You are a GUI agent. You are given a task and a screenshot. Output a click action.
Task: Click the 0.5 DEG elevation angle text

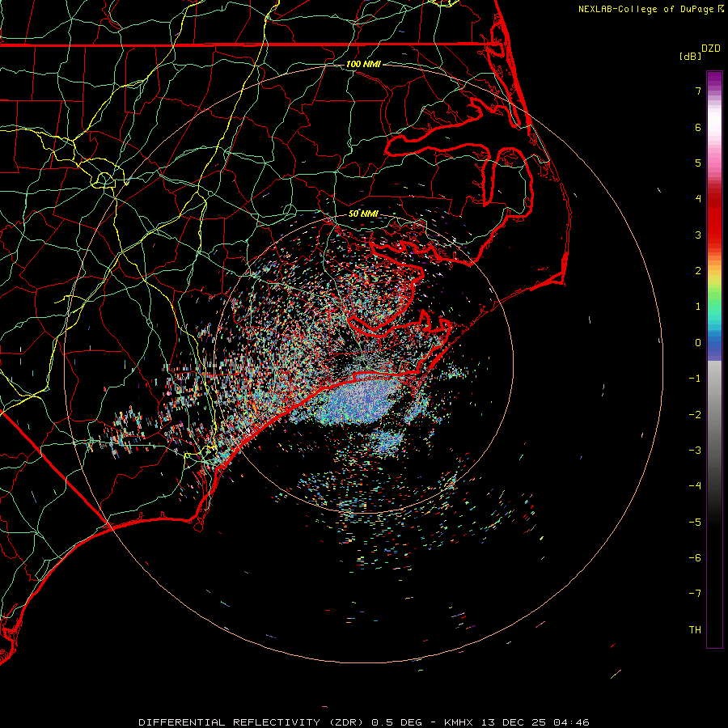[x=396, y=722]
